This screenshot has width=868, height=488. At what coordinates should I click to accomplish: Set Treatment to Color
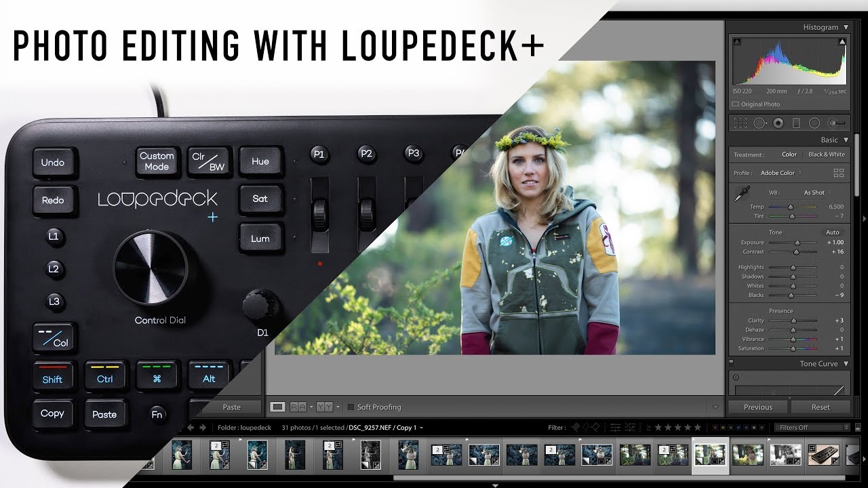pyautogui.click(x=789, y=155)
